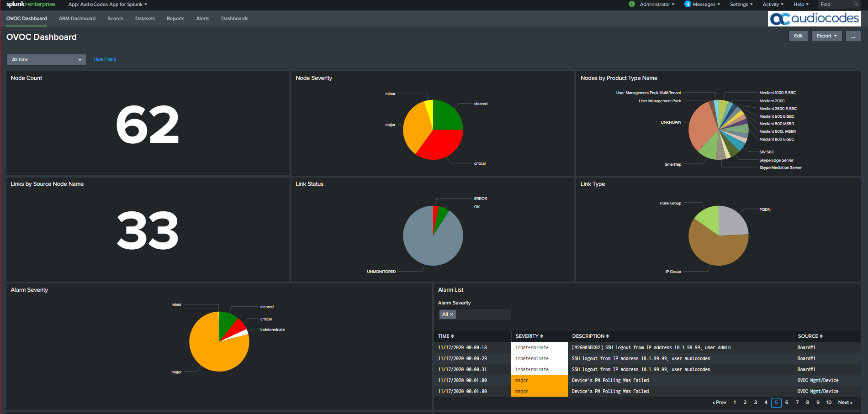Sort the table by SOURCE column
868x414 pixels.
[810, 336]
